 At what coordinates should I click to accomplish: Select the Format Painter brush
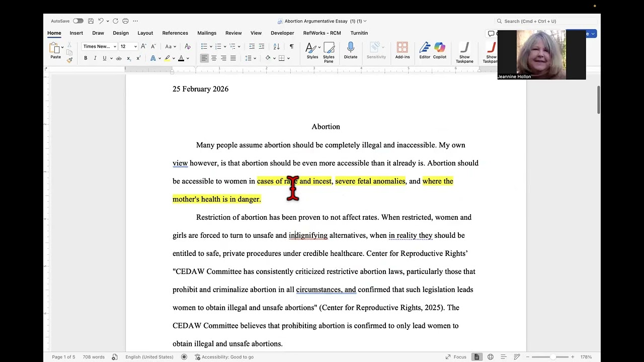(69, 60)
